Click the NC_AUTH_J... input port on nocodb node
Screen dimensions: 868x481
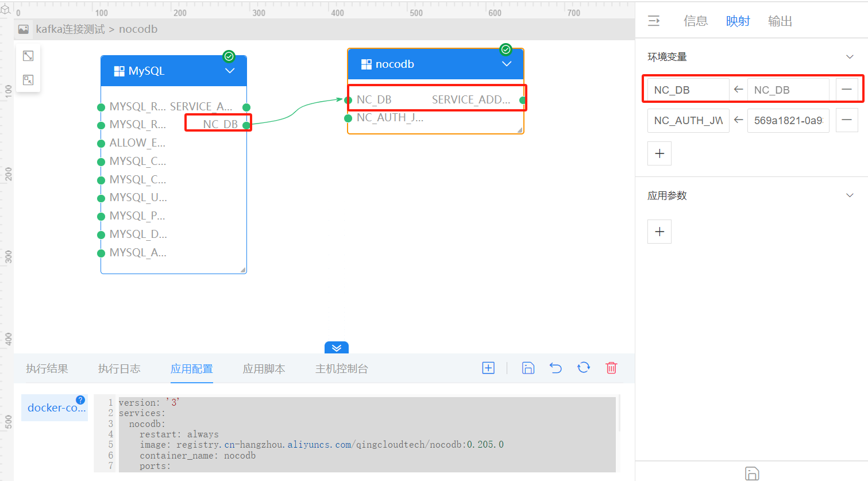(348, 118)
